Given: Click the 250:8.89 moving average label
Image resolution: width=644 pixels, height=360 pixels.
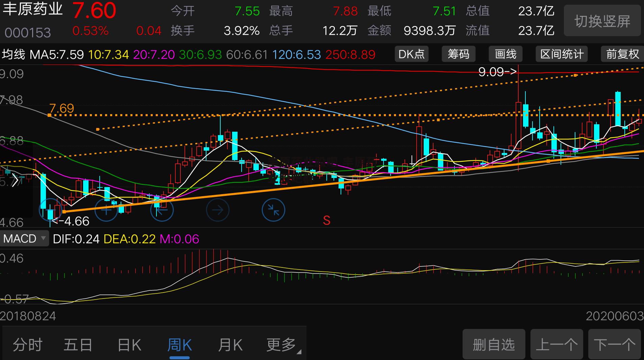Looking at the screenshot, I should point(350,54).
